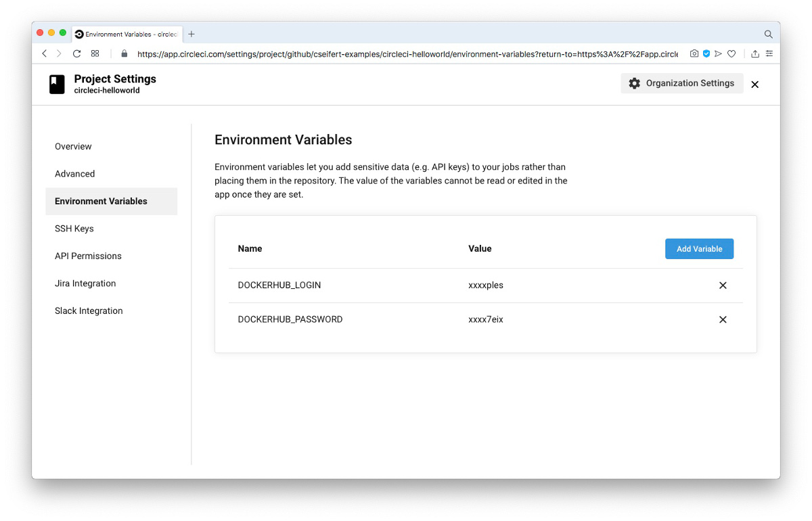The height and width of the screenshot is (521, 812).
Task: Select Environment Variables in the sidebar
Action: [112, 201]
